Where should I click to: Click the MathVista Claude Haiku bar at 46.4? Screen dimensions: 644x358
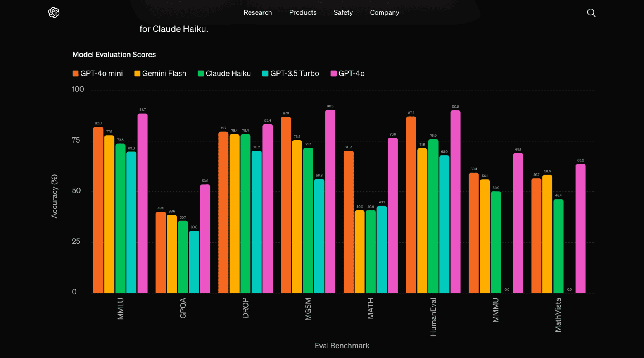(558, 246)
